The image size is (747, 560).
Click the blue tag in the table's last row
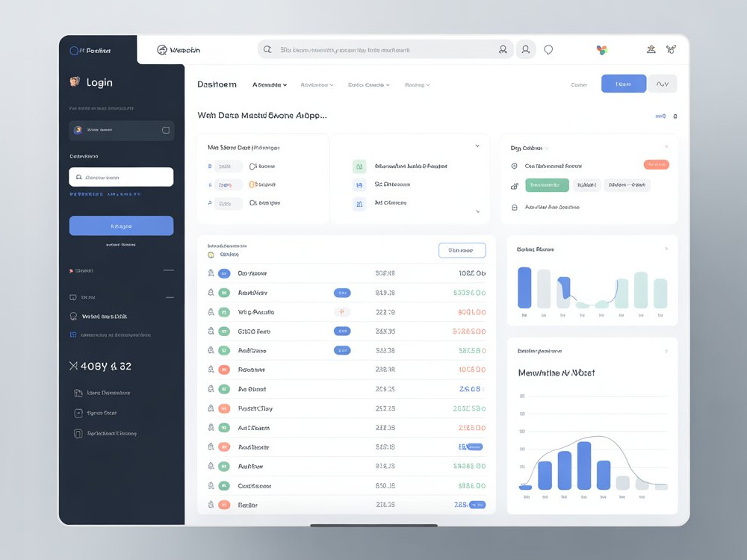[x=477, y=504]
